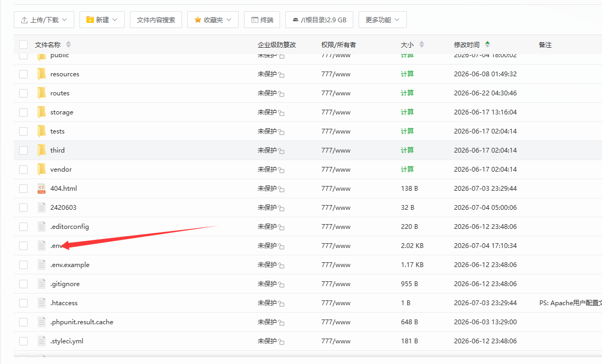Image resolution: width=602 pixels, height=364 pixels.
Task: Open the 新建 dropdown menu
Action: tap(102, 20)
